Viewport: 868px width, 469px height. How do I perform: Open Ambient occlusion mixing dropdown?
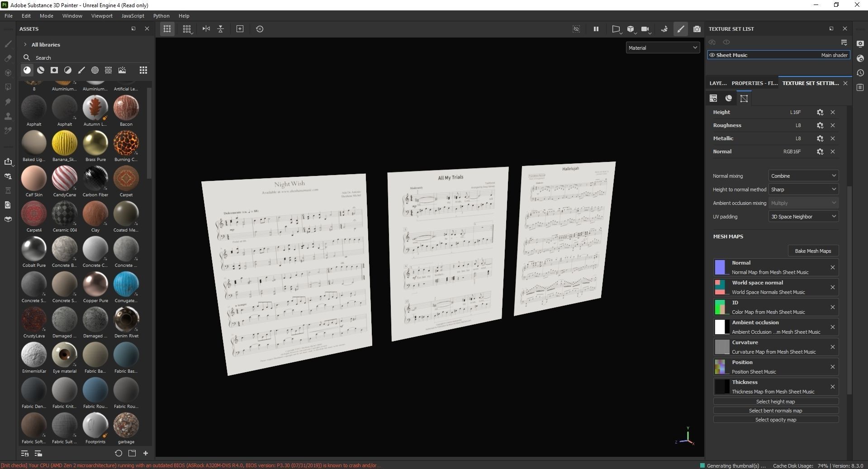point(803,203)
